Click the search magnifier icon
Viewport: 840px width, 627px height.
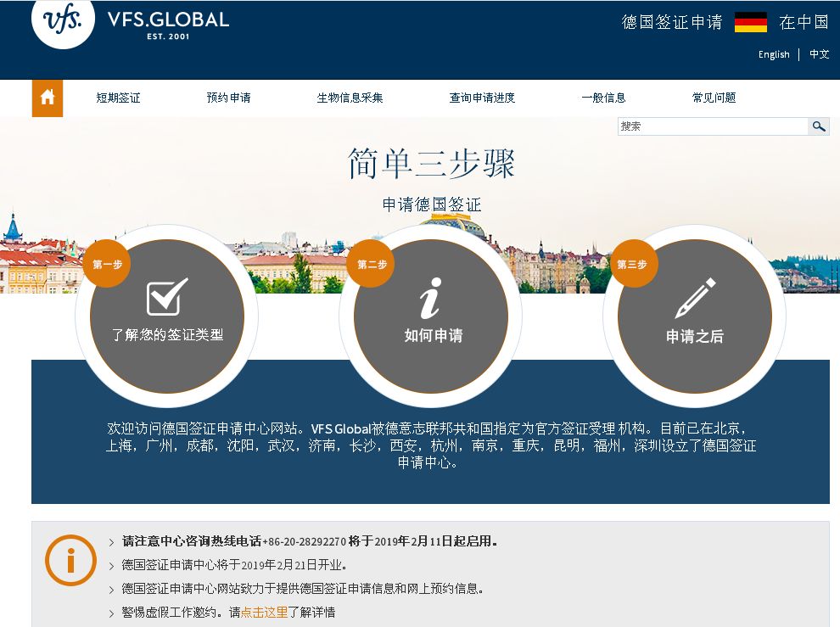[x=818, y=126]
